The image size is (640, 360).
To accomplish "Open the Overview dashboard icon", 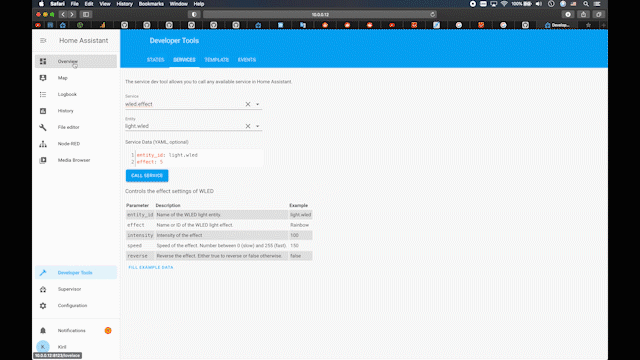I will (x=43, y=61).
